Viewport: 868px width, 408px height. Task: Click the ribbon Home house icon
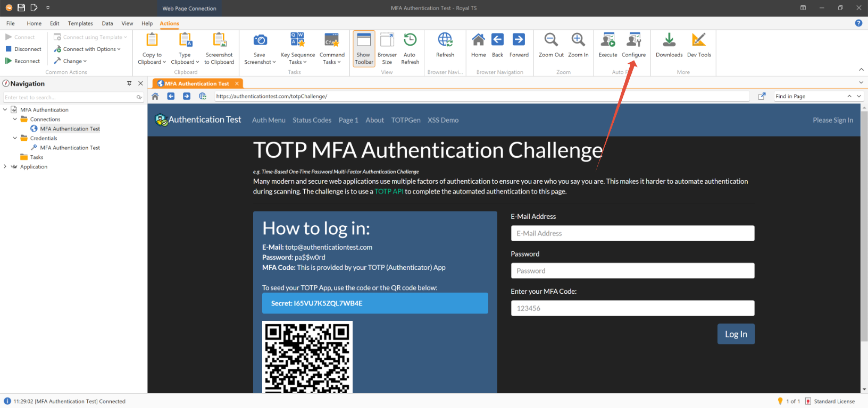(479, 40)
